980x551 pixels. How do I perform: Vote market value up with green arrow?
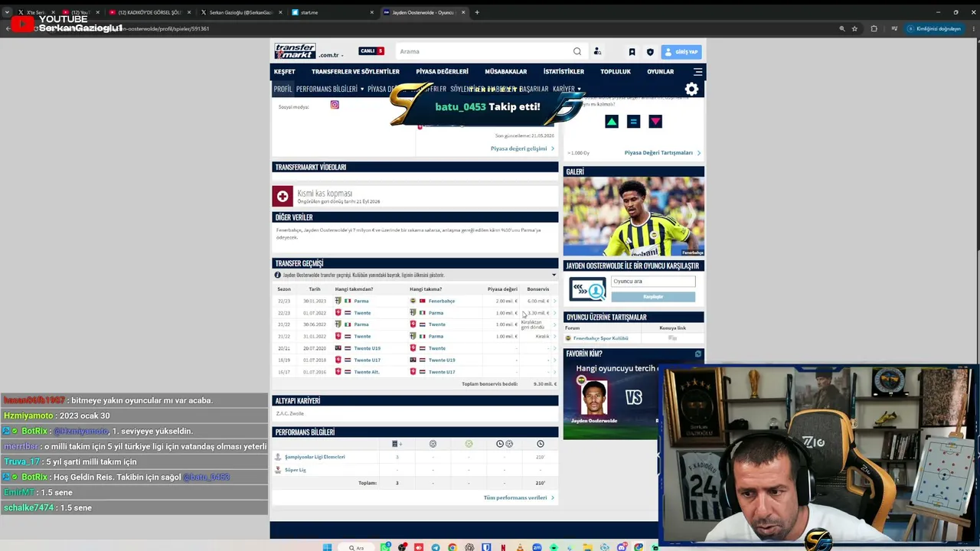click(612, 122)
